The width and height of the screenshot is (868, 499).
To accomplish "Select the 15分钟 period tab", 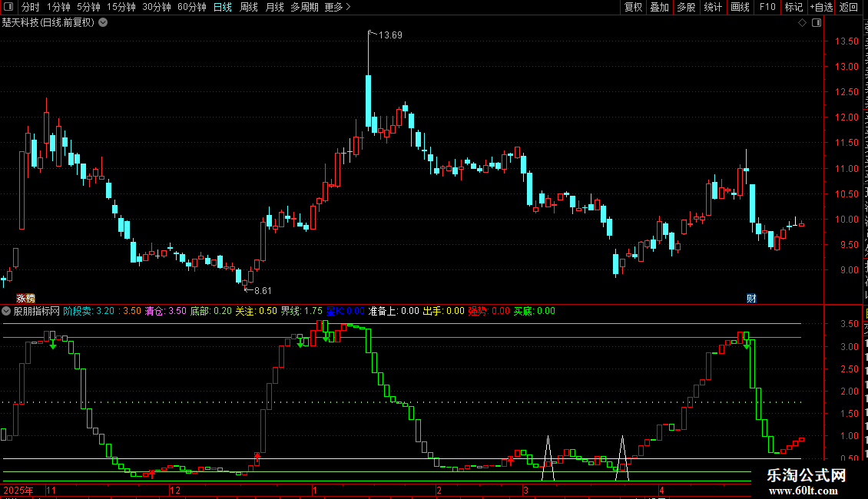I will (121, 7).
